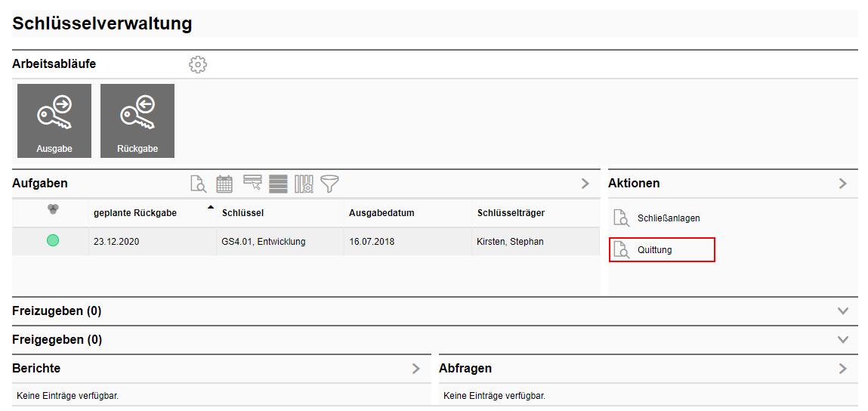Click the Freigegeben (0) heading
This screenshot has width=868, height=411.
(x=57, y=339)
